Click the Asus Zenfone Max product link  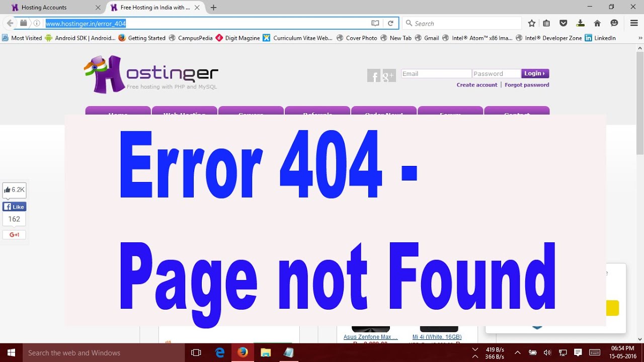tap(371, 337)
